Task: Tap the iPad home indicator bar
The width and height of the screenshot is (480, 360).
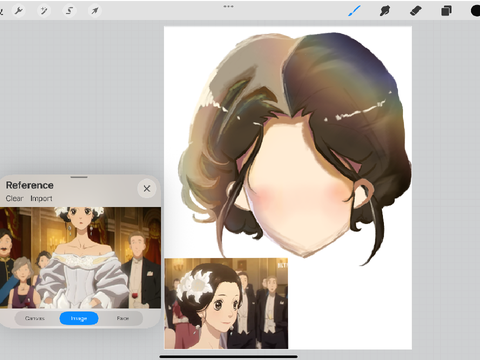Action: 228,356
